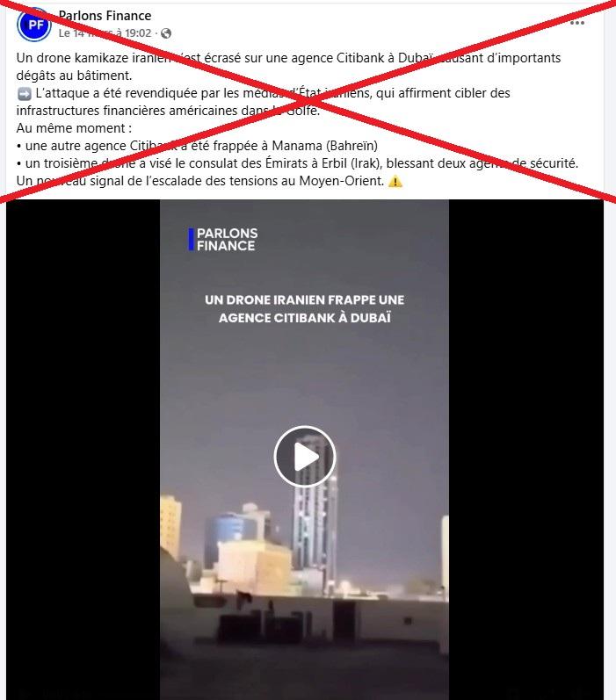Click the yellow building at video left

(170, 527)
